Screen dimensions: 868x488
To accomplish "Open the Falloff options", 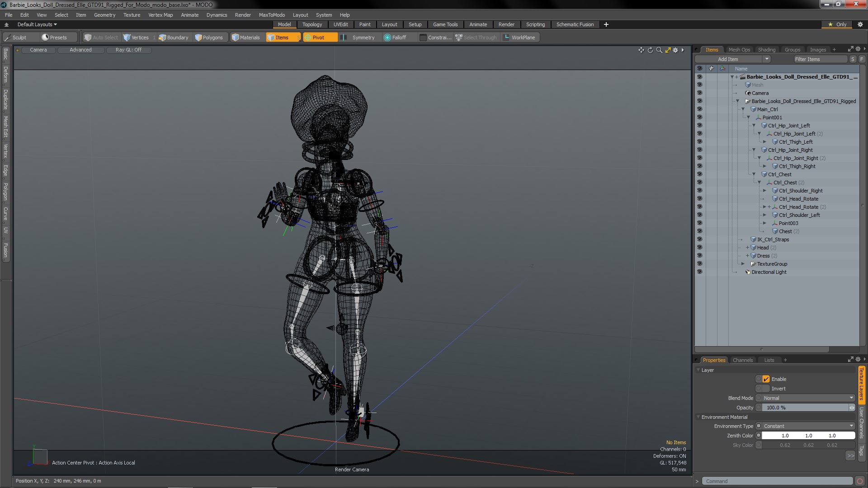I will 395,38.
